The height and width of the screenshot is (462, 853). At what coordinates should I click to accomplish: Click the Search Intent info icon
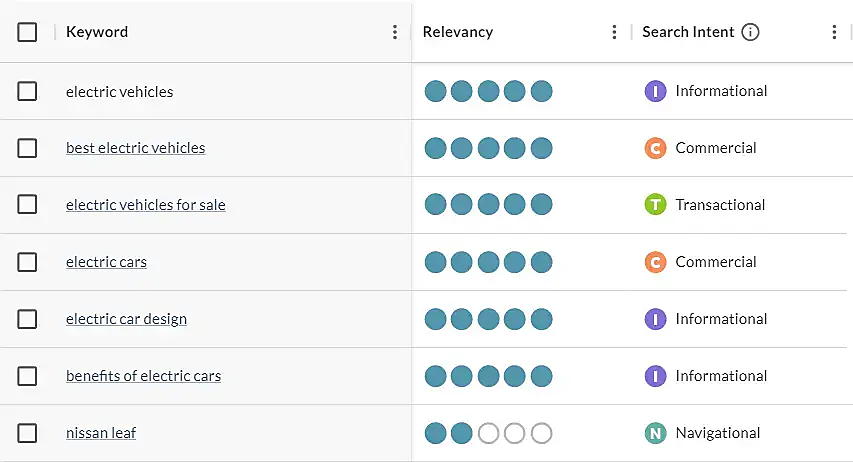[751, 32]
